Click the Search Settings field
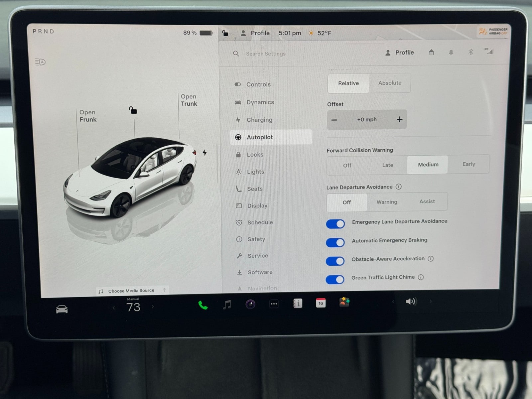 [x=266, y=54]
